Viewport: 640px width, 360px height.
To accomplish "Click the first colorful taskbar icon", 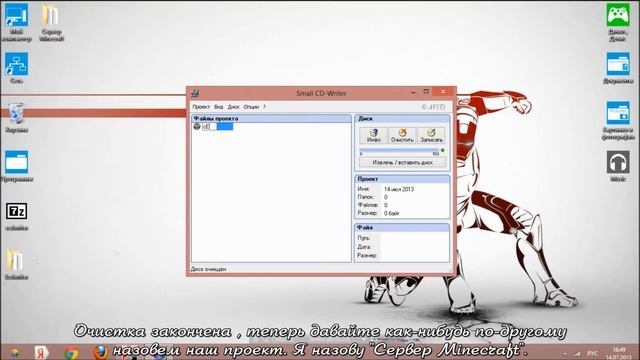I will coord(14,353).
